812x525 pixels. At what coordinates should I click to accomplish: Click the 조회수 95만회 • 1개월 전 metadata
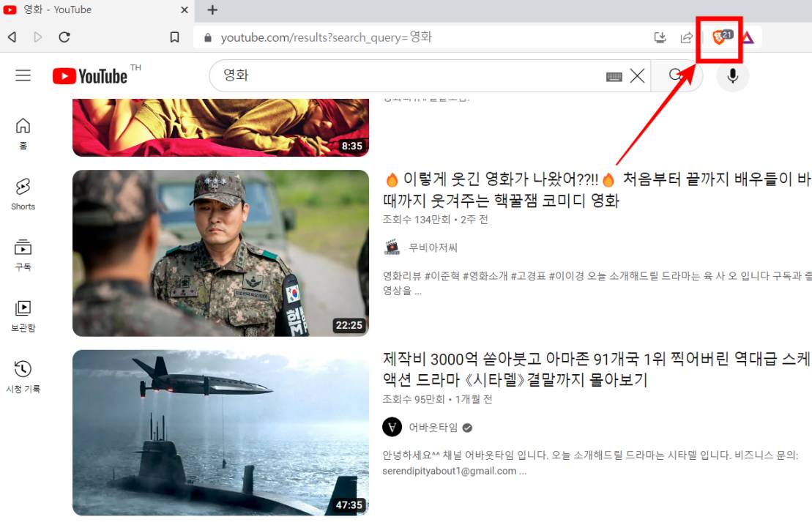[x=437, y=399]
